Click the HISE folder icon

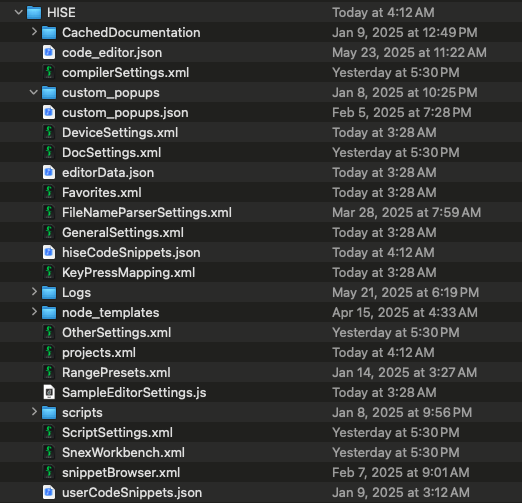(x=34, y=13)
